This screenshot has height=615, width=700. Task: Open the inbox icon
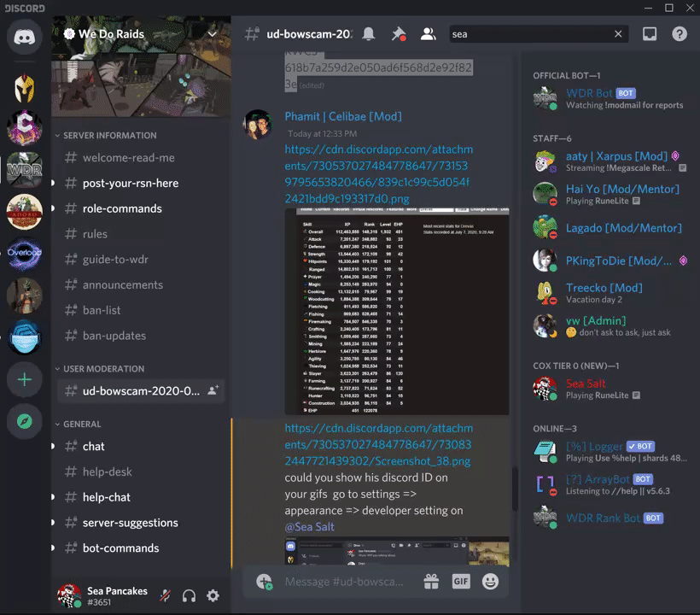[649, 34]
